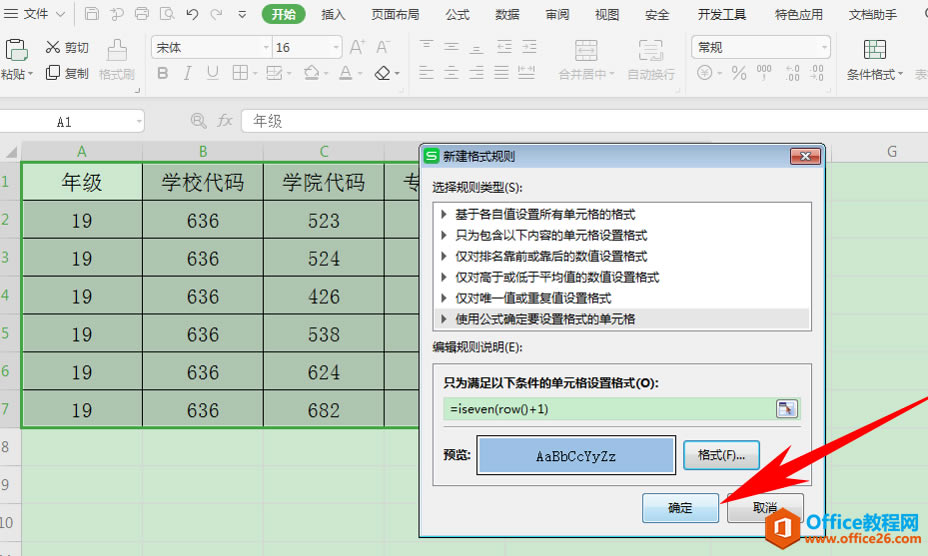Screen dimensions: 928x556
Task: Select rule 使用公式确定要设置格式的单元格
Action: coord(622,319)
